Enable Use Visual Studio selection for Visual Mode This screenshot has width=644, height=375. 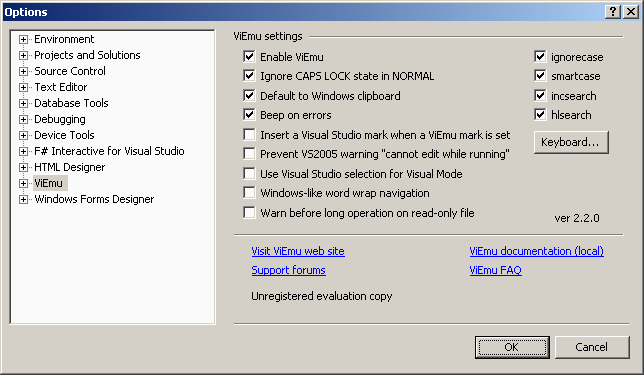(249, 173)
